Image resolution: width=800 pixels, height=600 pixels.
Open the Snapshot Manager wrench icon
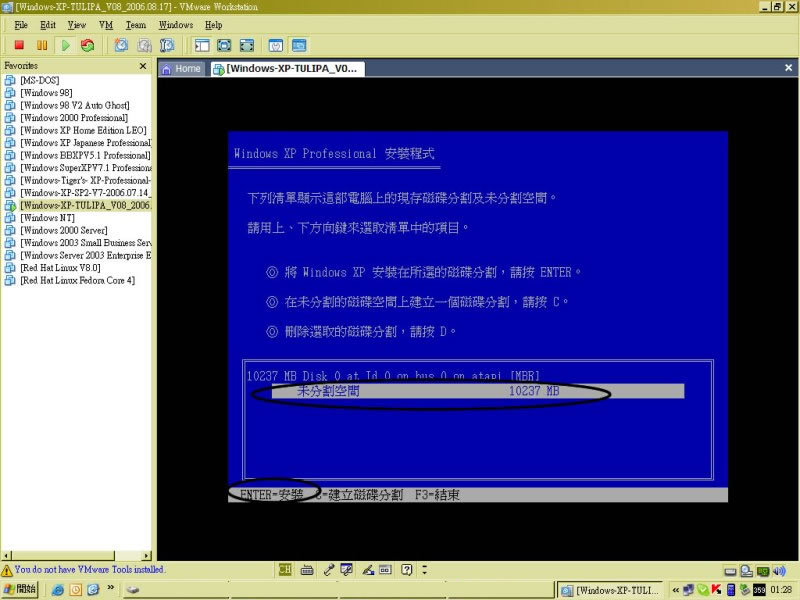167,45
